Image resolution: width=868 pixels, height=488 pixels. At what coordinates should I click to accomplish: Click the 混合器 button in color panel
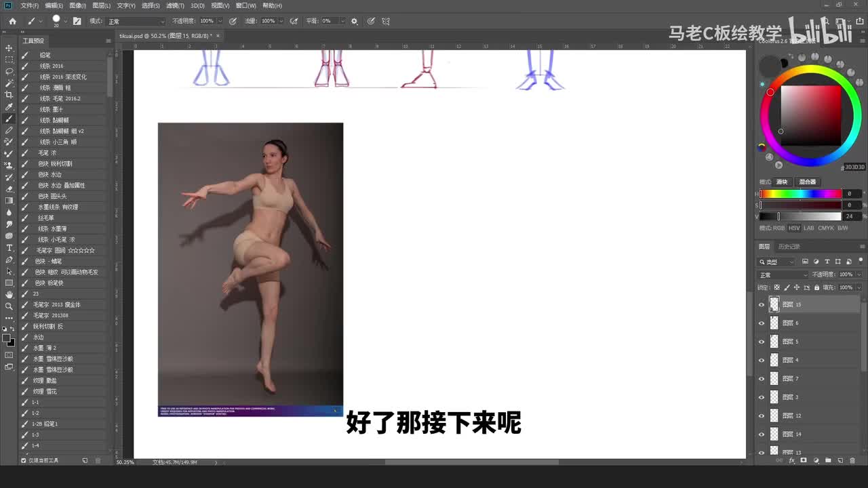point(807,182)
